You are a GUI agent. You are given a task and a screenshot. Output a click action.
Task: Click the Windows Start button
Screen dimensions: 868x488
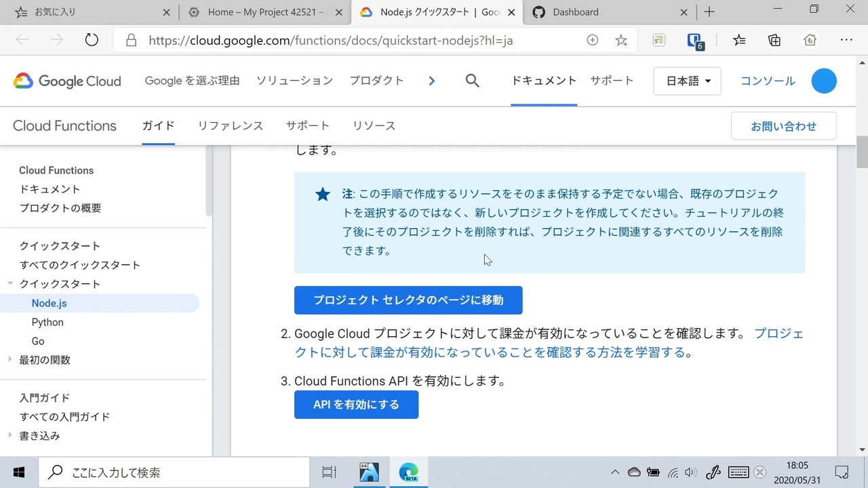[x=19, y=472]
